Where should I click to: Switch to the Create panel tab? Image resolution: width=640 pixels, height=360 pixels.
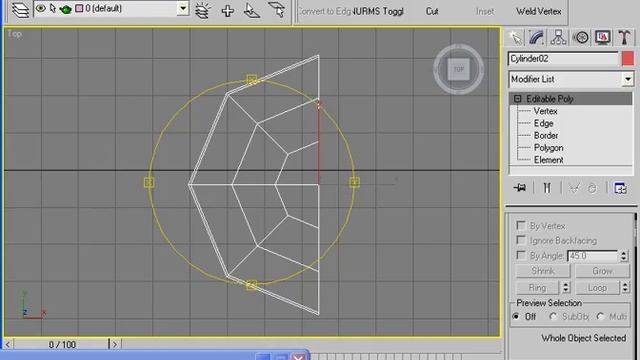point(516,38)
